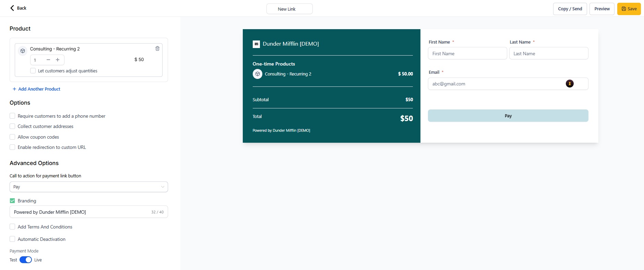This screenshot has height=270, width=644.
Task: Click the Live payment mode label
Action: pyautogui.click(x=38, y=260)
